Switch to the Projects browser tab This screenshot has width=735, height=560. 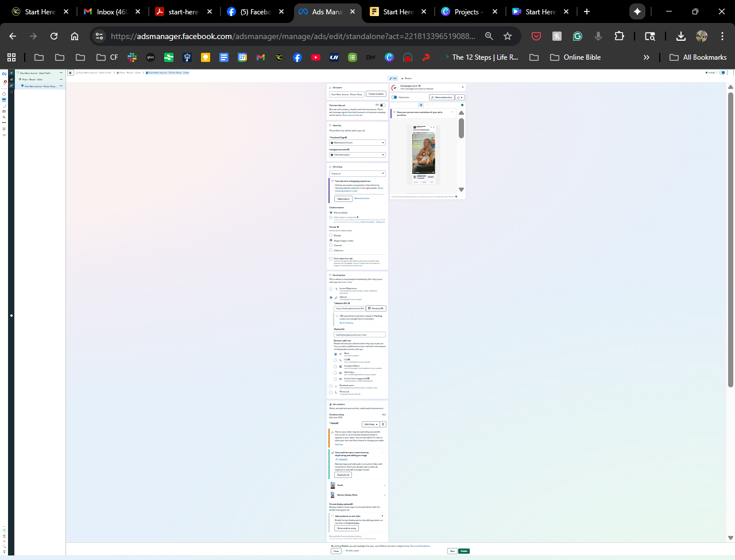[466, 11]
